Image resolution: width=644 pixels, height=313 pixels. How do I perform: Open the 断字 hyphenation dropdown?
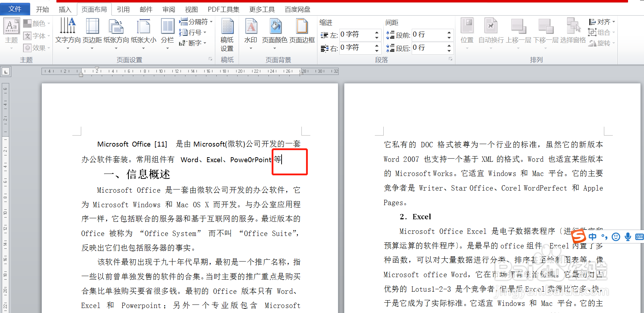click(x=193, y=43)
